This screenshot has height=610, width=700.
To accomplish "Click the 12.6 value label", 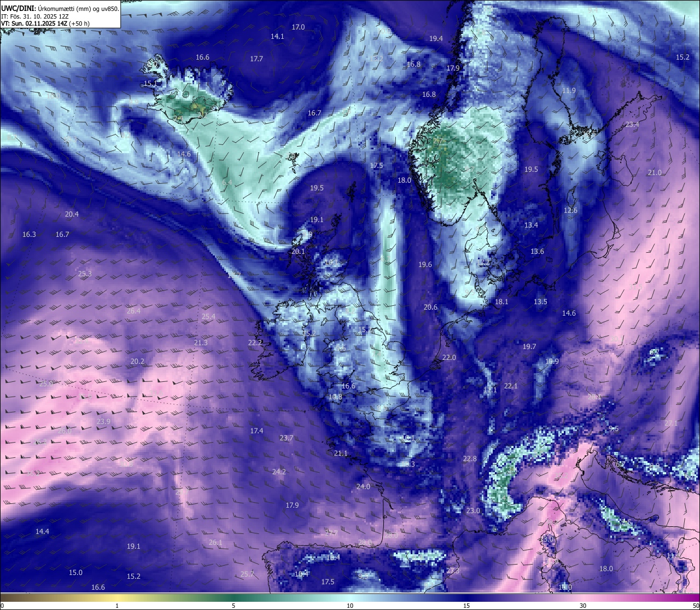I will click(x=570, y=210).
